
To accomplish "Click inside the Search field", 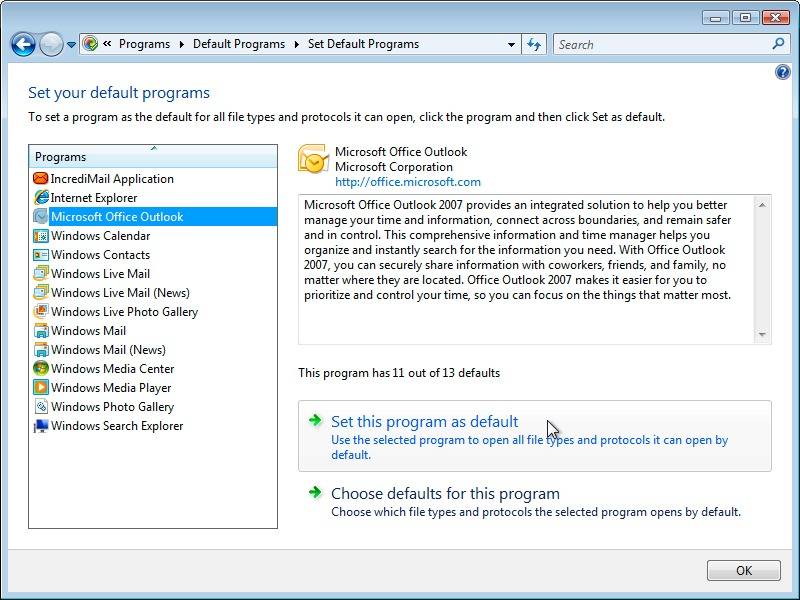I will pos(662,44).
